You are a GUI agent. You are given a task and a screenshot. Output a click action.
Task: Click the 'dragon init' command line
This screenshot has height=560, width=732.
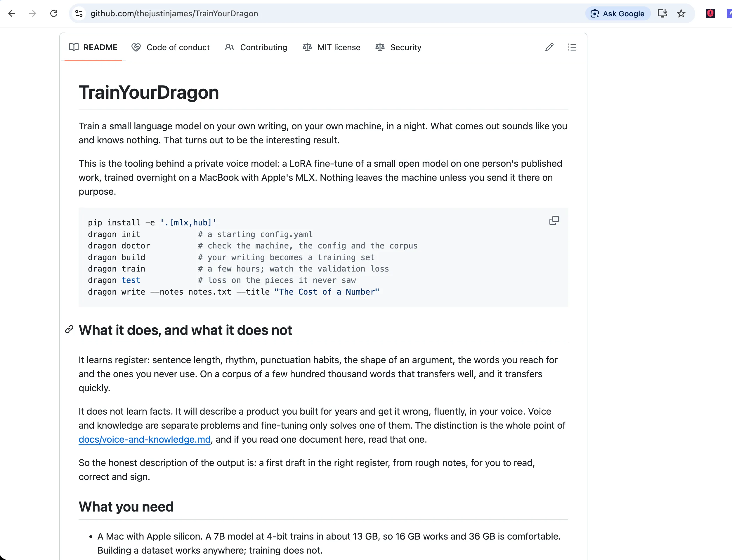200,234
